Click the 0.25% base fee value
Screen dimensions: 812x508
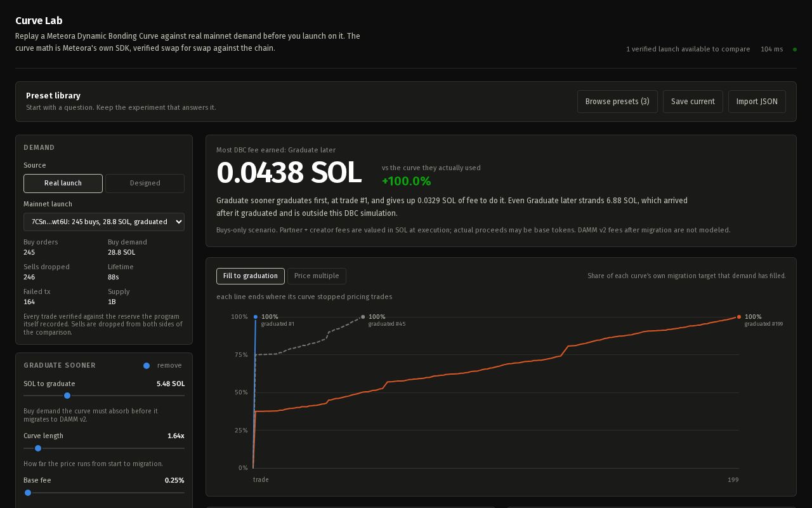[x=174, y=481]
